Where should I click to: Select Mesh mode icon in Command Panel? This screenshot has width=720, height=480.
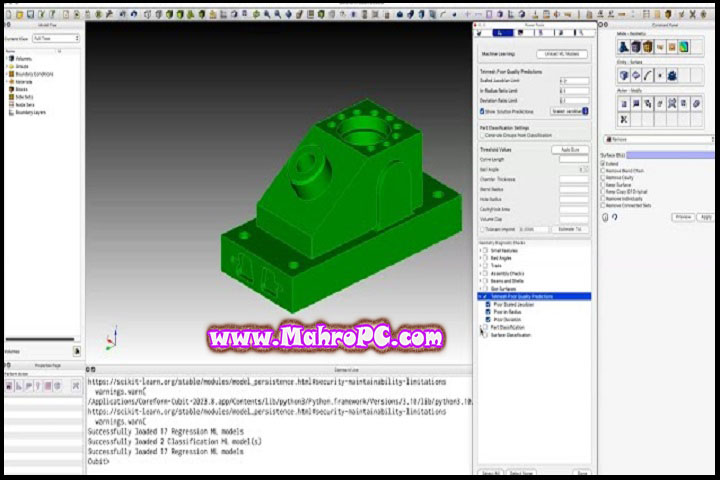[636, 47]
